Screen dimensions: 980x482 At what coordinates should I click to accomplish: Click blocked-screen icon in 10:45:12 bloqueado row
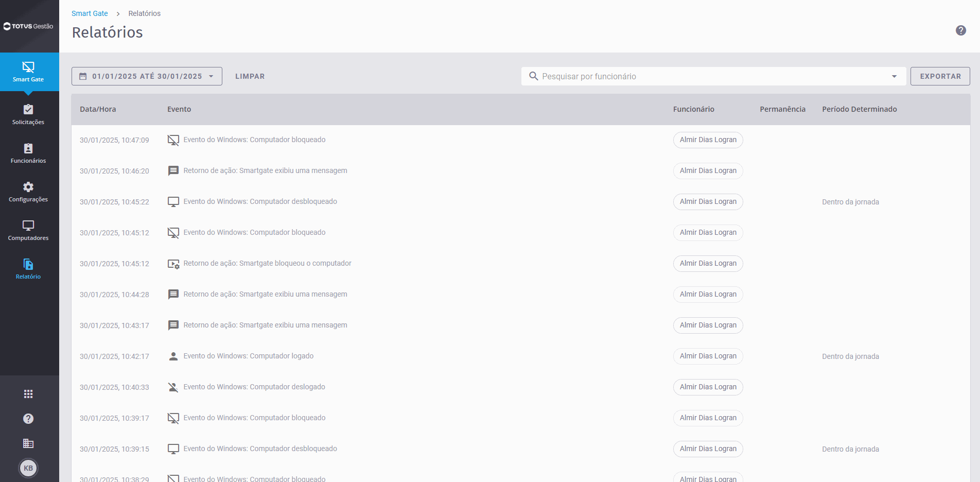point(173,233)
